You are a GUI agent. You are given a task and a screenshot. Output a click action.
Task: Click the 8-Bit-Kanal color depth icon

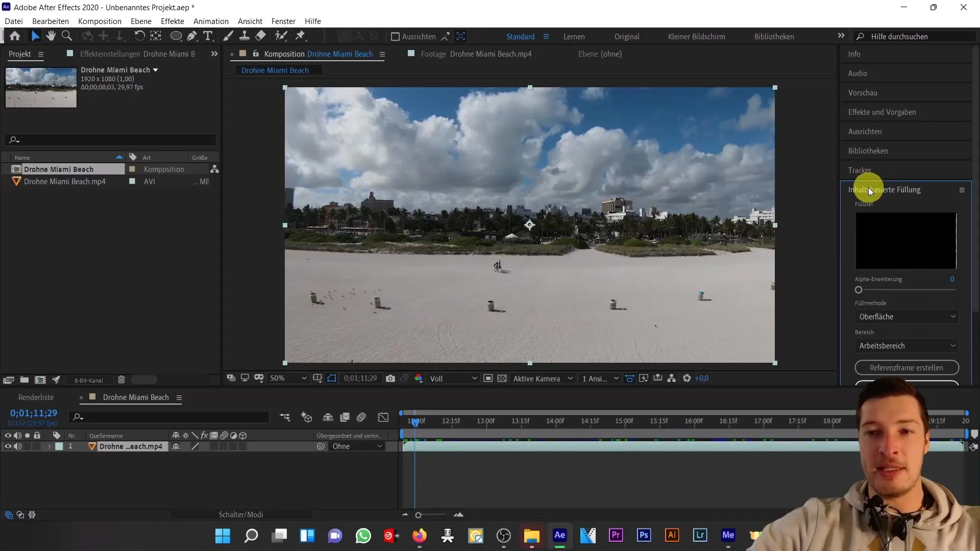coord(88,380)
